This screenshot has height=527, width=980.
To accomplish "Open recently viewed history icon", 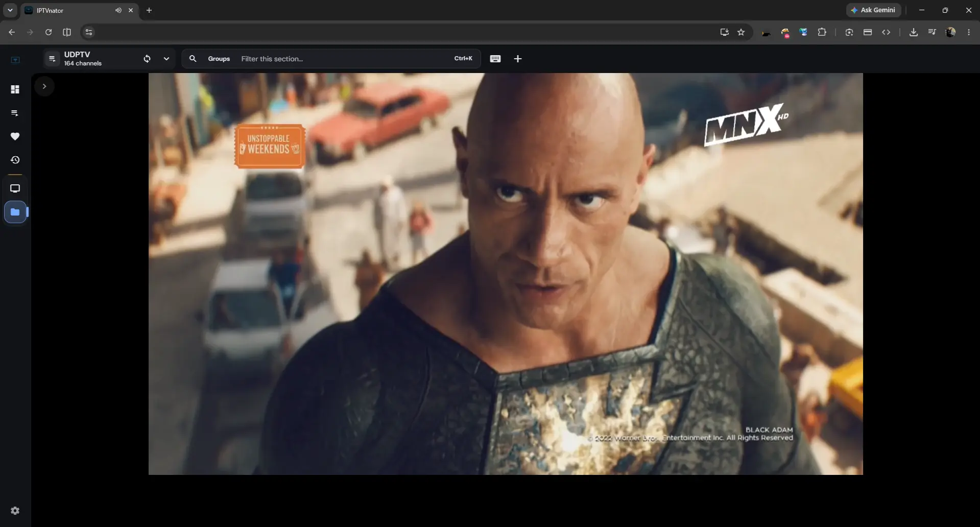I will [x=15, y=160].
